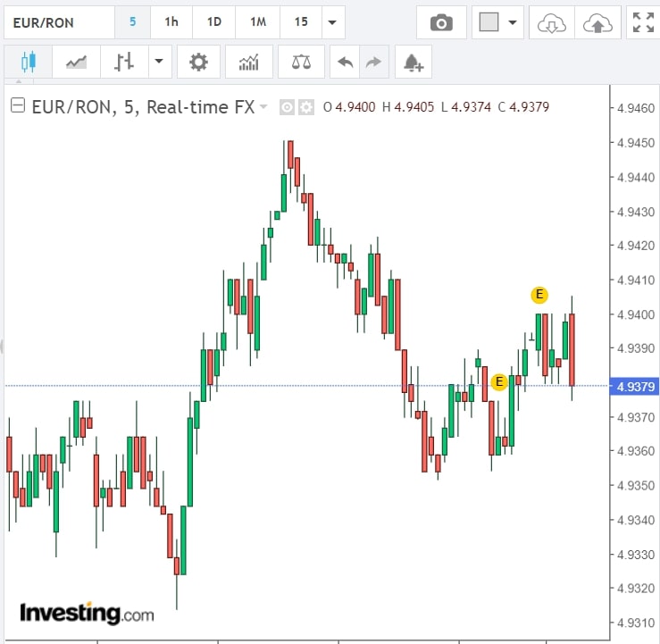
Task: Click the EUR/RON symbol input field
Action: (58, 22)
